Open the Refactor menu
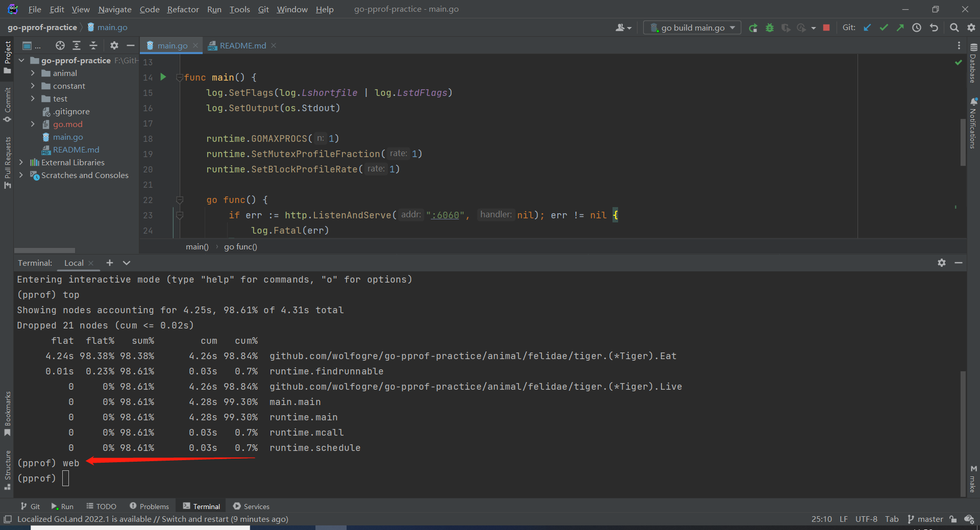980x530 pixels. [x=183, y=9]
